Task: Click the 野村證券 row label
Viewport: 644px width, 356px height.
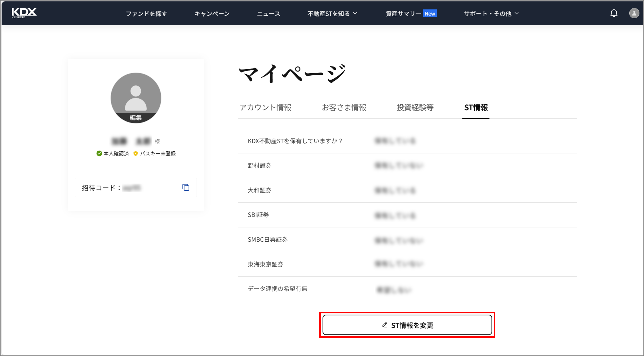Action: pyautogui.click(x=260, y=166)
